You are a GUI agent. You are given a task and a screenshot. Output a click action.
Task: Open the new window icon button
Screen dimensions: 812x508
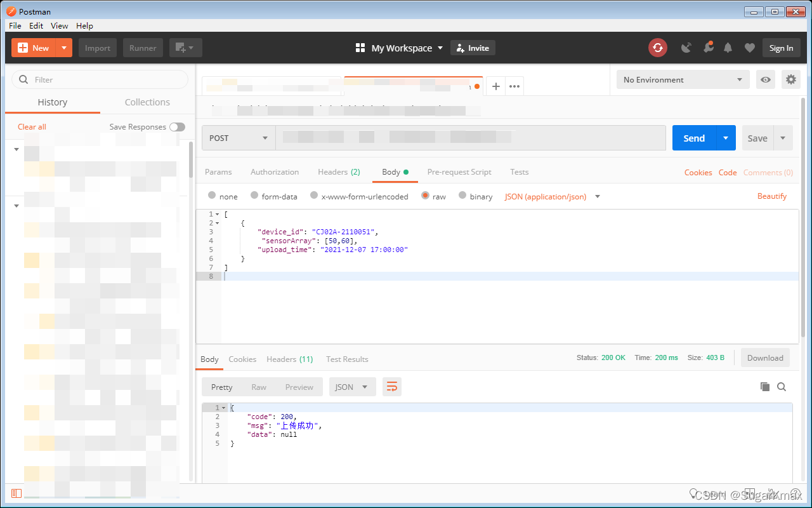[x=185, y=48]
